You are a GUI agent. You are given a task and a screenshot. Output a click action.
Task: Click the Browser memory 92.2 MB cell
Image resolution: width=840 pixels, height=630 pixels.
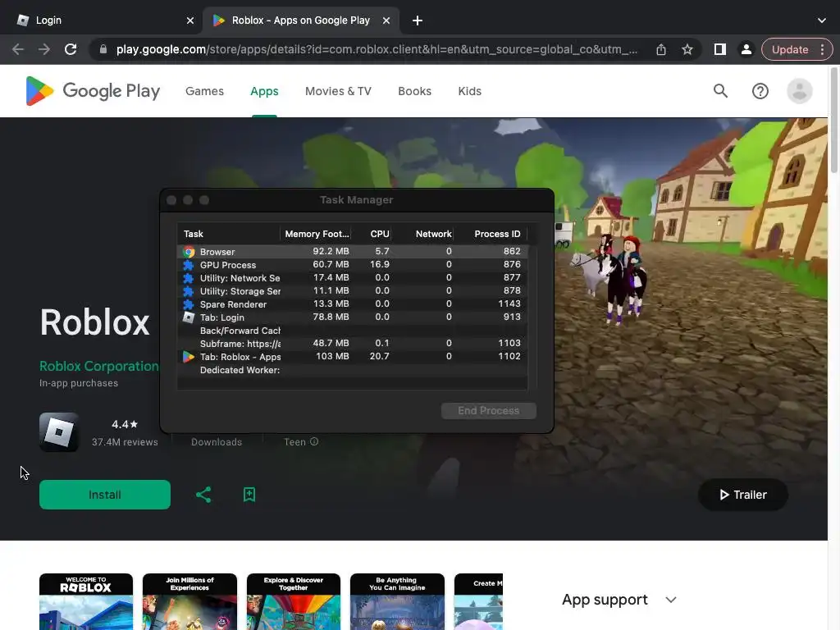tap(331, 251)
